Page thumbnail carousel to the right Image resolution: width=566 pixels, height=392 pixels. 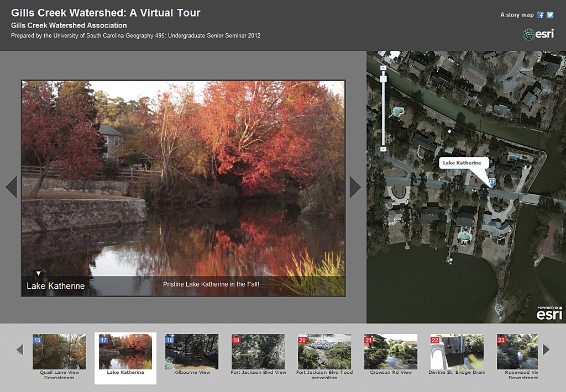546,349
